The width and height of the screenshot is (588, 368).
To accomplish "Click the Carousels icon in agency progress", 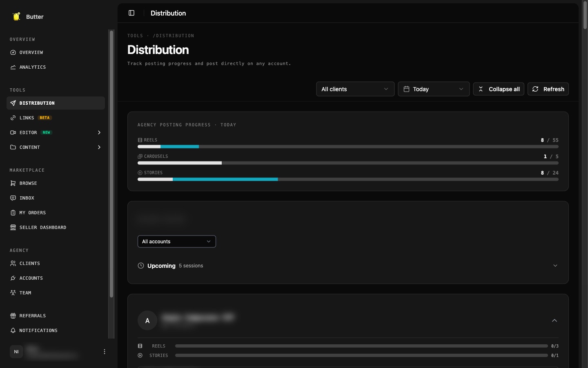I will click(140, 156).
